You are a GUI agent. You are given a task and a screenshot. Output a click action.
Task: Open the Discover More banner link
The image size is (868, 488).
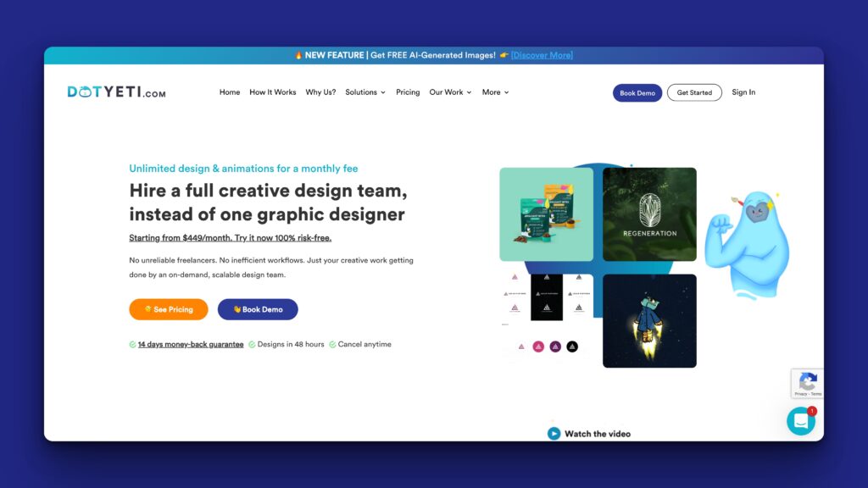tap(542, 55)
